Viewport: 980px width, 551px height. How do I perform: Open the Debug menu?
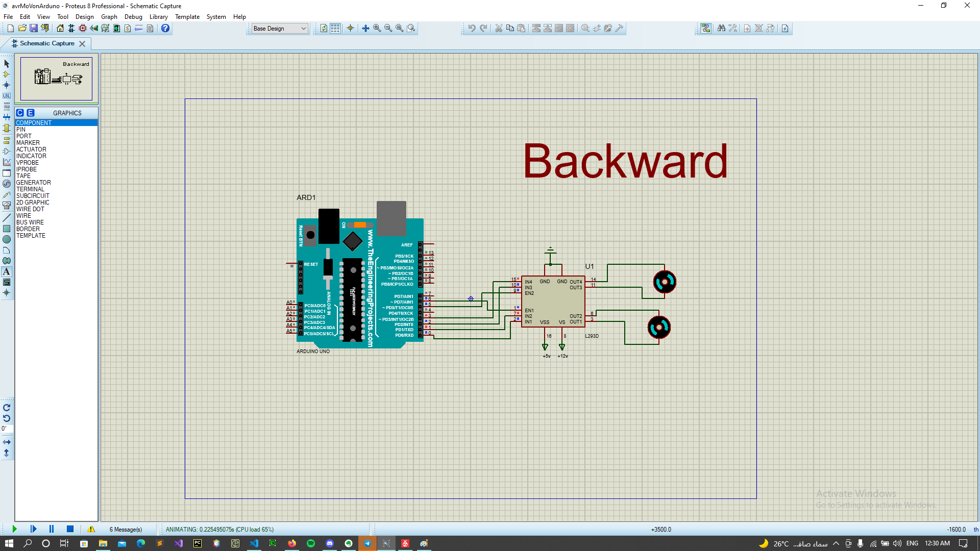click(x=133, y=17)
